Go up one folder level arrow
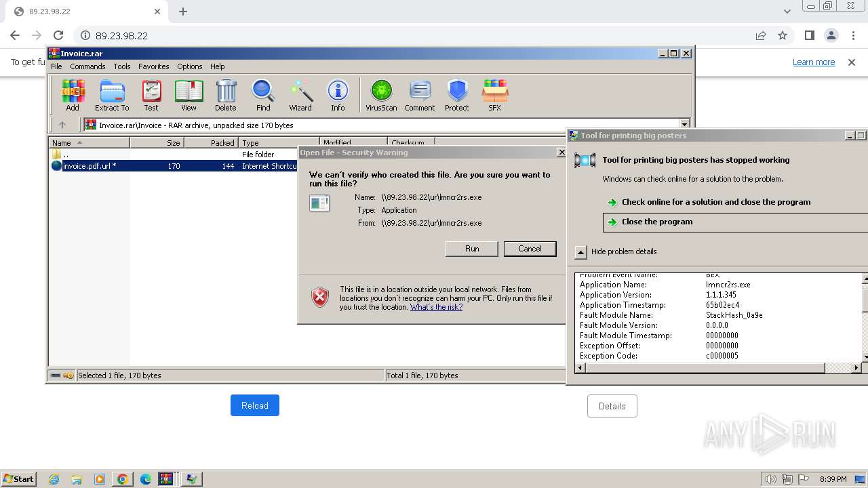This screenshot has width=868, height=488. [62, 125]
